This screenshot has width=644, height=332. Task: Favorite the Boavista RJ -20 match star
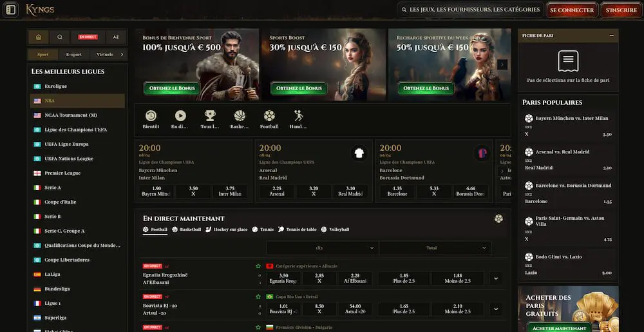click(x=258, y=297)
